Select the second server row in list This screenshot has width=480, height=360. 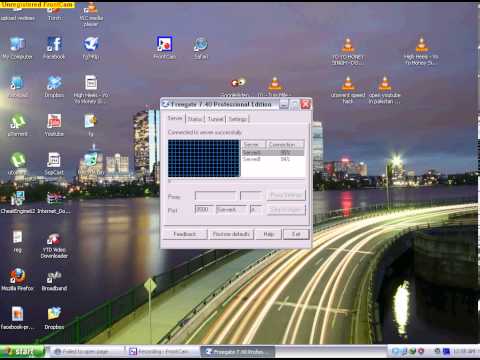coord(273,159)
